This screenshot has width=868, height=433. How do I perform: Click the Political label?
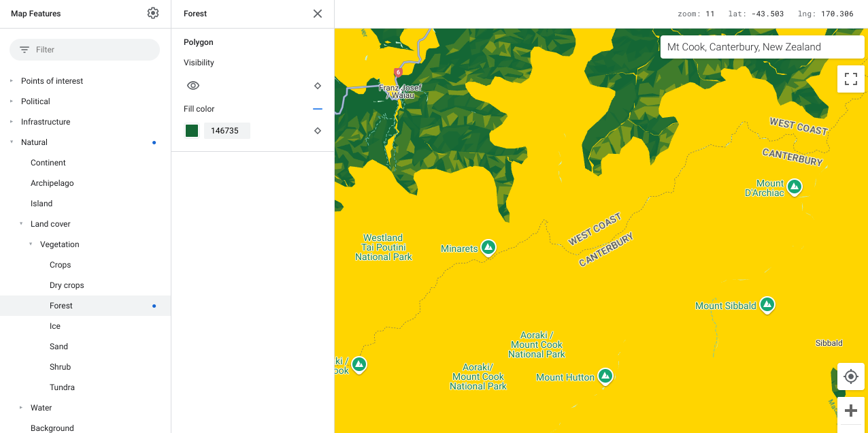[x=35, y=101]
